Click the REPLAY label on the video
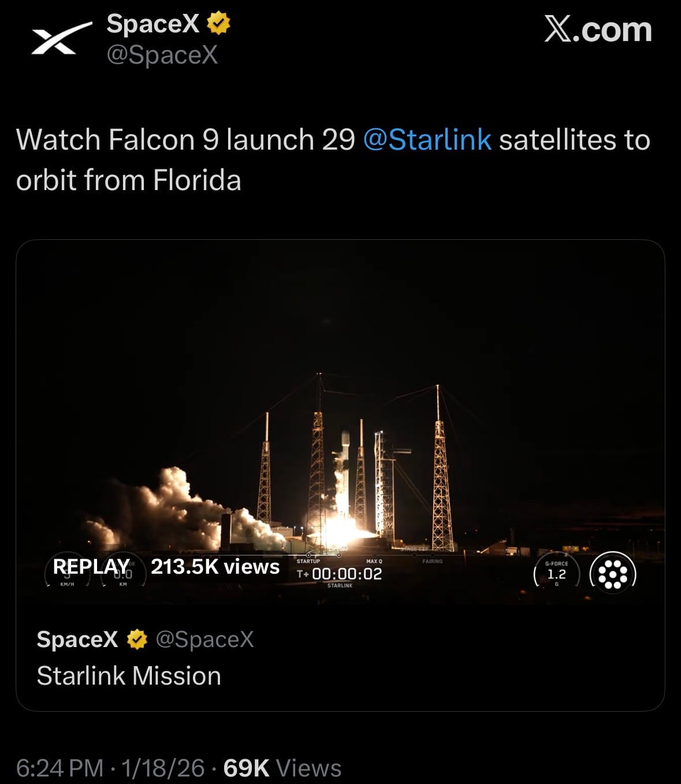Image resolution: width=681 pixels, height=784 pixels. 91,567
